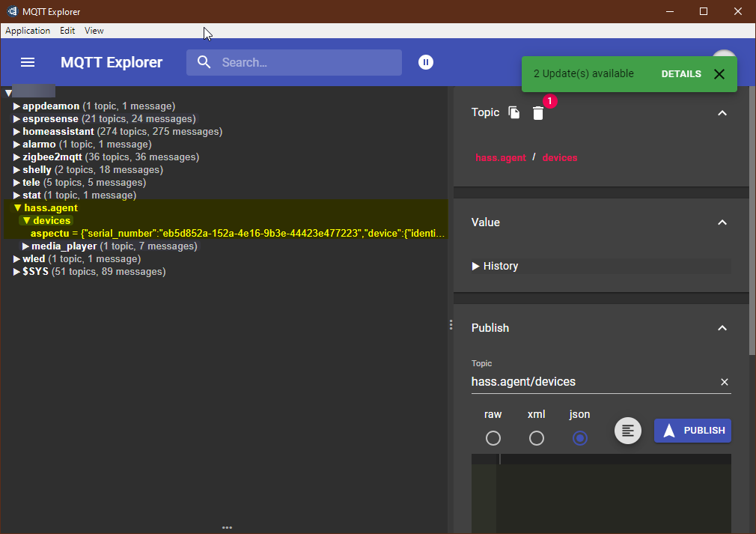
Task: Expand the tele topic
Action: 16,183
